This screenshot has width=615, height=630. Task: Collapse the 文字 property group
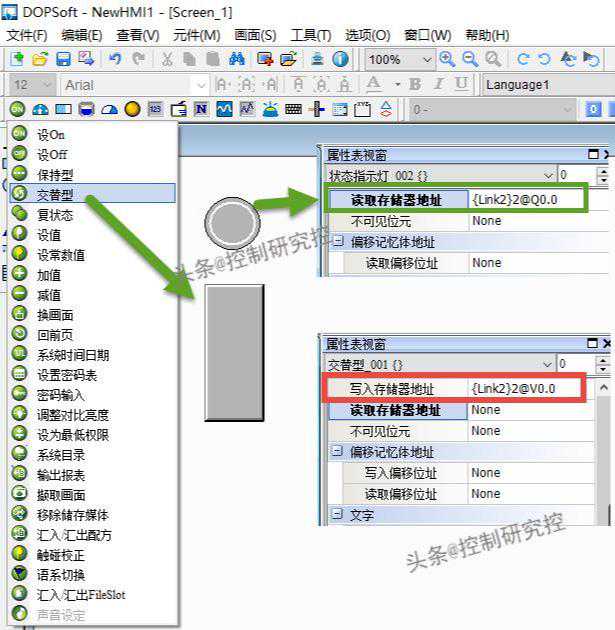pyautogui.click(x=337, y=515)
